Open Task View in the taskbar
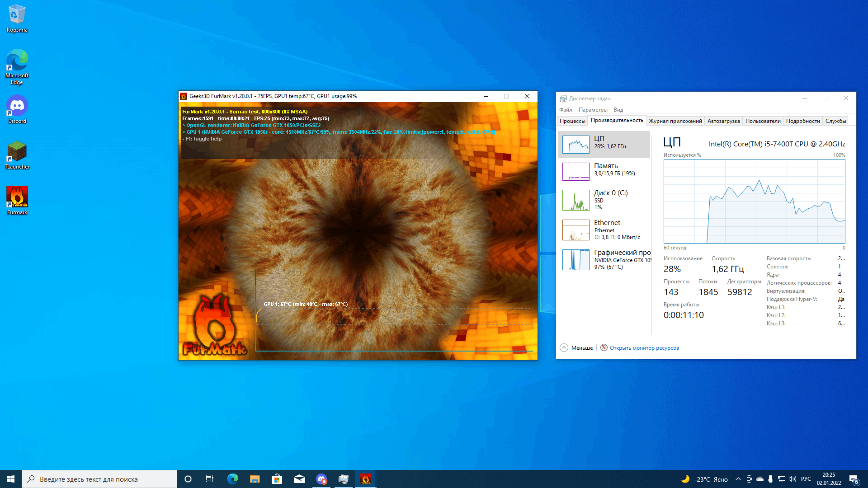868x488 pixels. pos(210,479)
